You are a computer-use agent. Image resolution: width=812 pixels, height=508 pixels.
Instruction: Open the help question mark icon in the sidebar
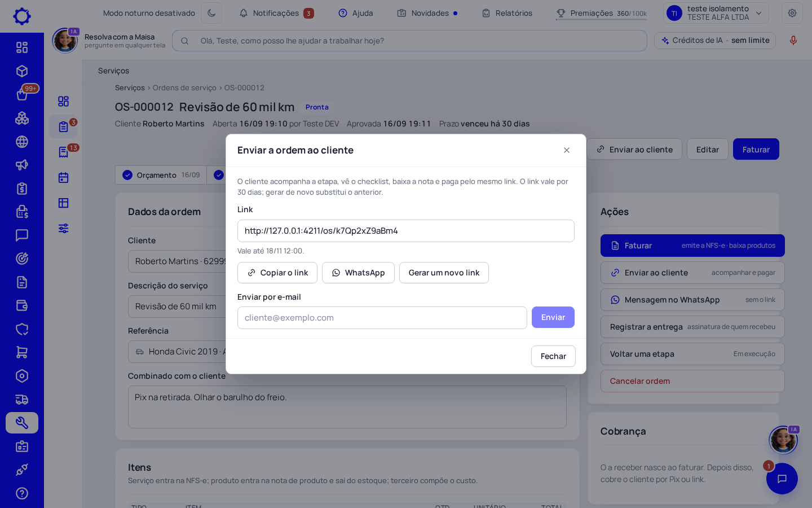pyautogui.click(x=22, y=493)
